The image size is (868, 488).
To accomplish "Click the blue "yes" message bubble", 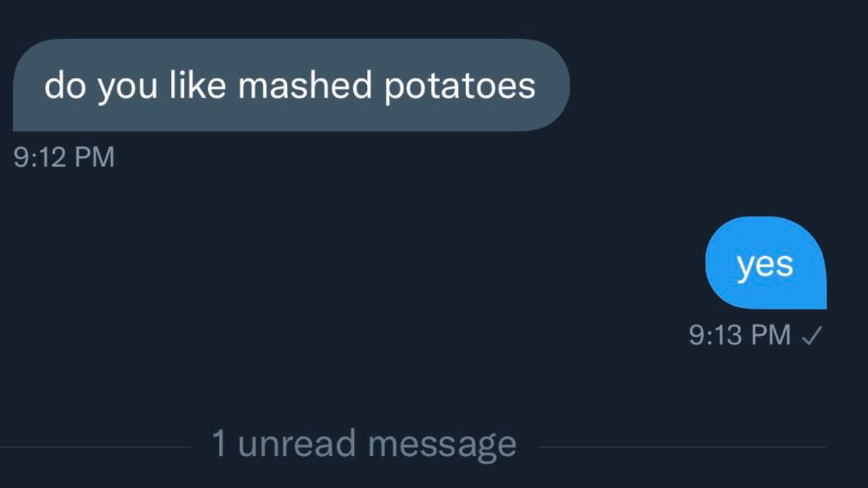I will point(766,263).
